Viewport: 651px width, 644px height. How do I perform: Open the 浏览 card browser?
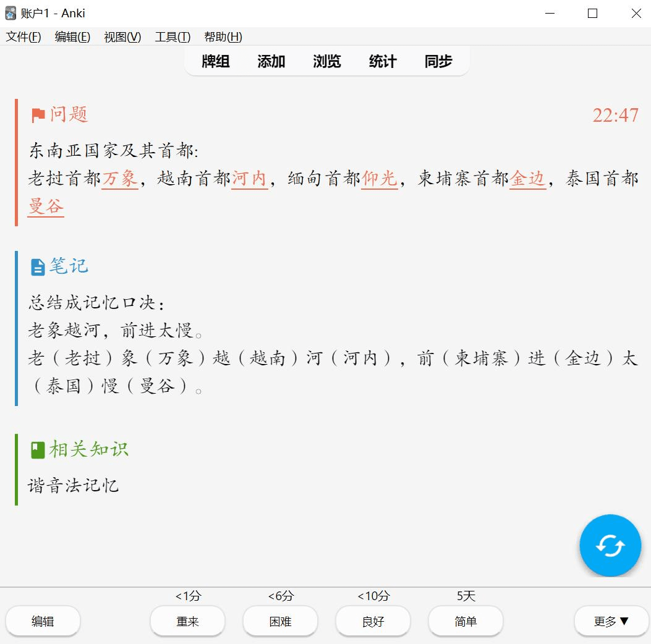coord(327,61)
